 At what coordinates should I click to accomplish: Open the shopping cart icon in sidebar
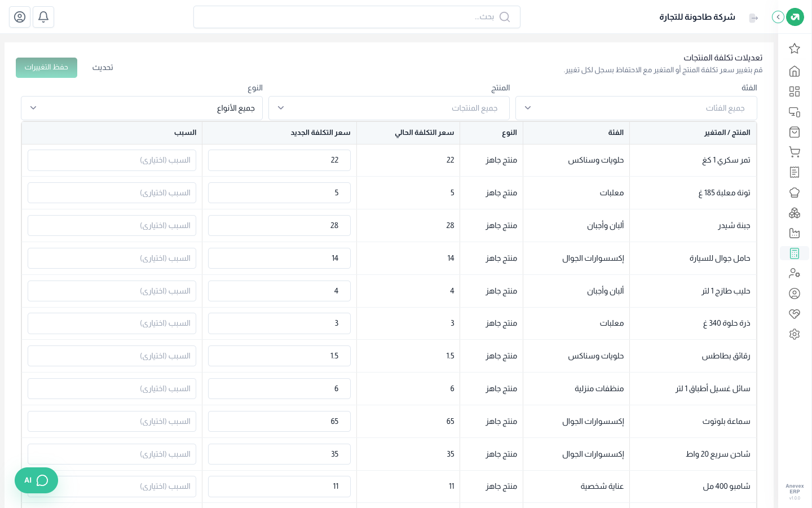coord(795,152)
